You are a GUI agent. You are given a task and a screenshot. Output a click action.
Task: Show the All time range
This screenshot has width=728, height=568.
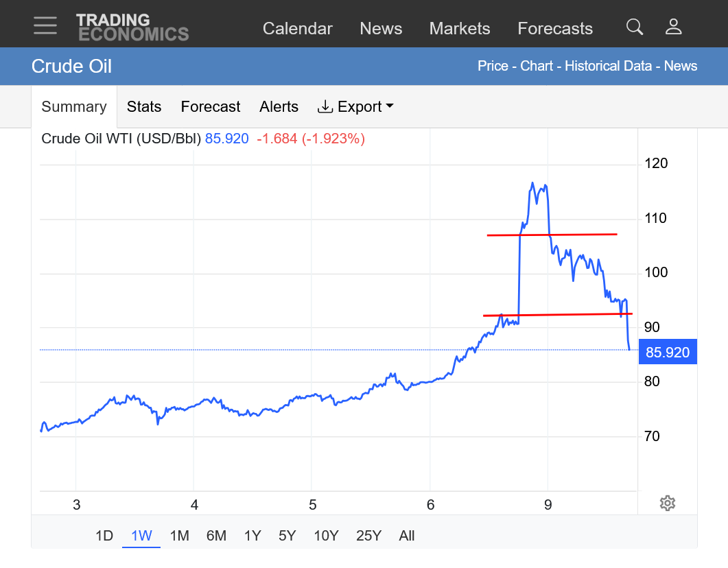coord(407,536)
